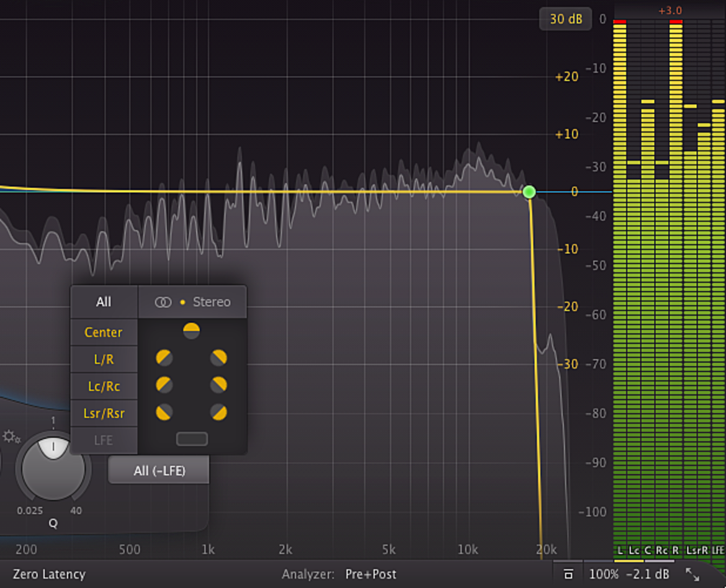This screenshot has width=726, height=588.
Task: Click the Gain-Q gear icon beside Q knob
Action: coord(11,436)
